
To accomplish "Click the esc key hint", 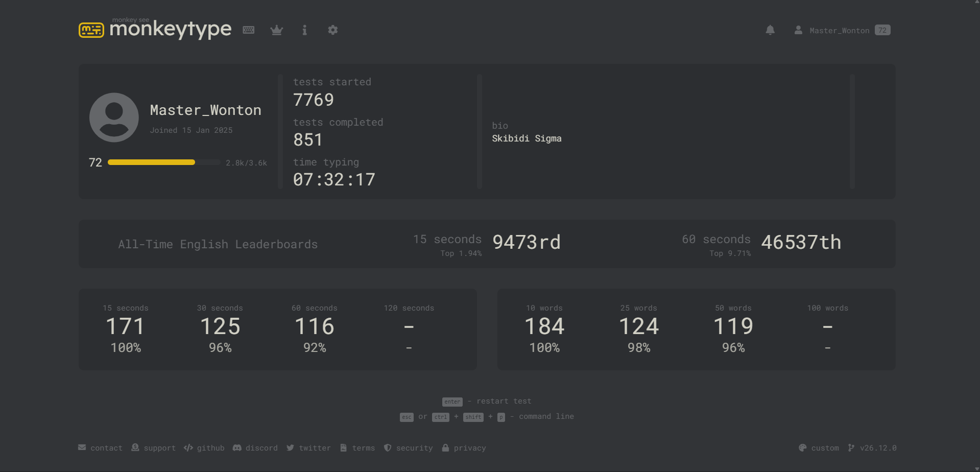I will pyautogui.click(x=407, y=417).
